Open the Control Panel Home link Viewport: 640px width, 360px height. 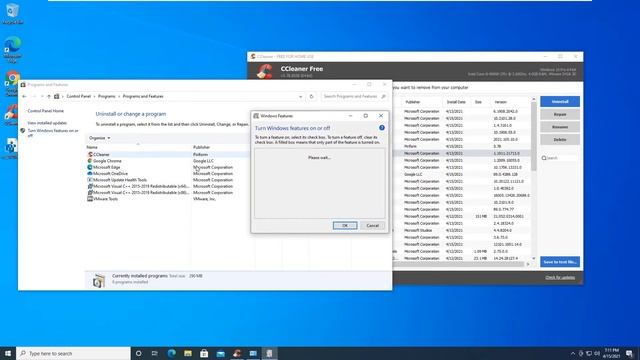point(46,111)
